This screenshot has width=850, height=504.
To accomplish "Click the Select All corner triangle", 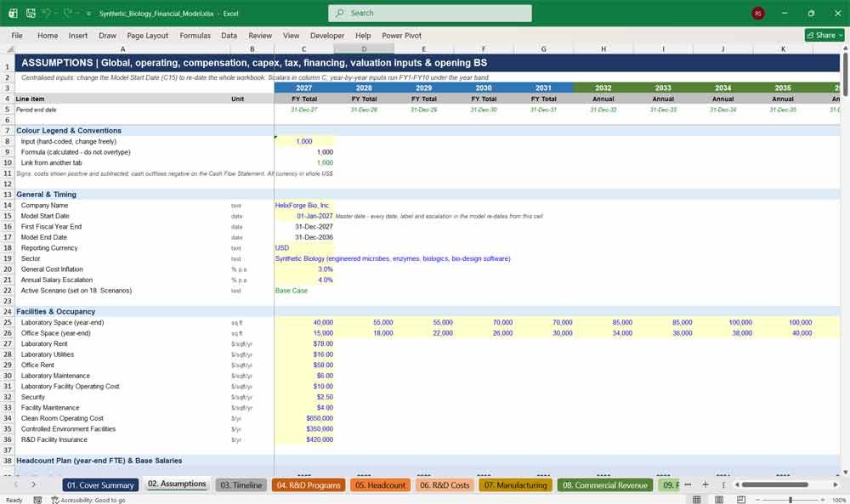I will (9, 48).
